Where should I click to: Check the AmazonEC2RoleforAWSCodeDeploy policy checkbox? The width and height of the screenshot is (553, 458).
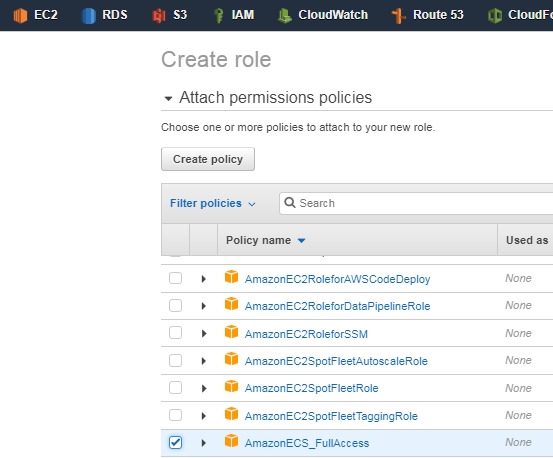point(175,278)
